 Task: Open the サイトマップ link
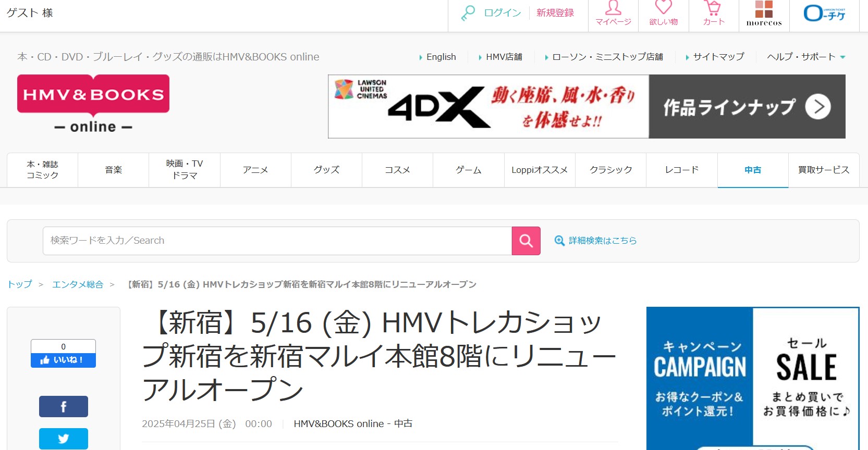tap(718, 57)
